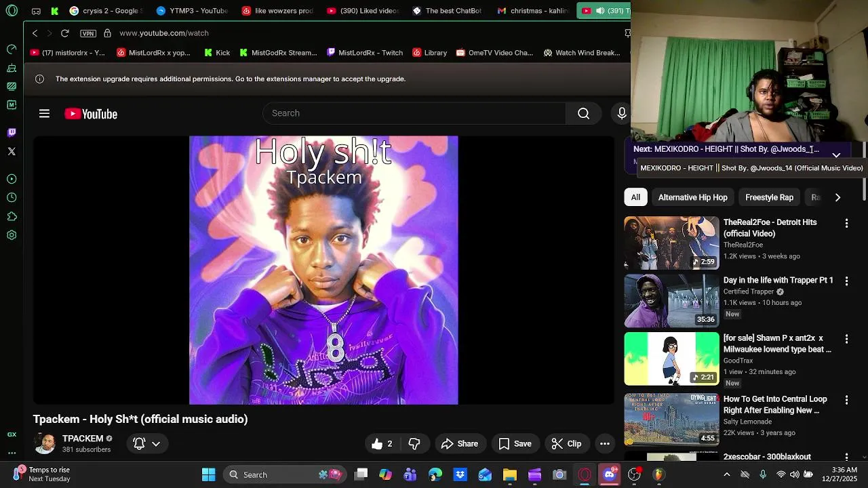This screenshot has width=868, height=488.
Task: Open the Kick bookmark
Action: click(x=217, y=53)
